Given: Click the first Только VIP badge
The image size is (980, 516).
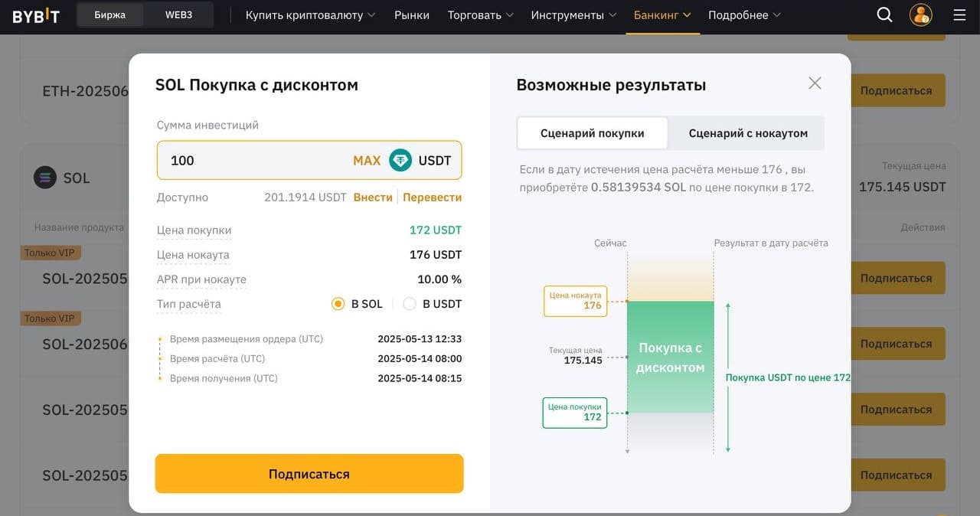Looking at the screenshot, I should tap(51, 253).
